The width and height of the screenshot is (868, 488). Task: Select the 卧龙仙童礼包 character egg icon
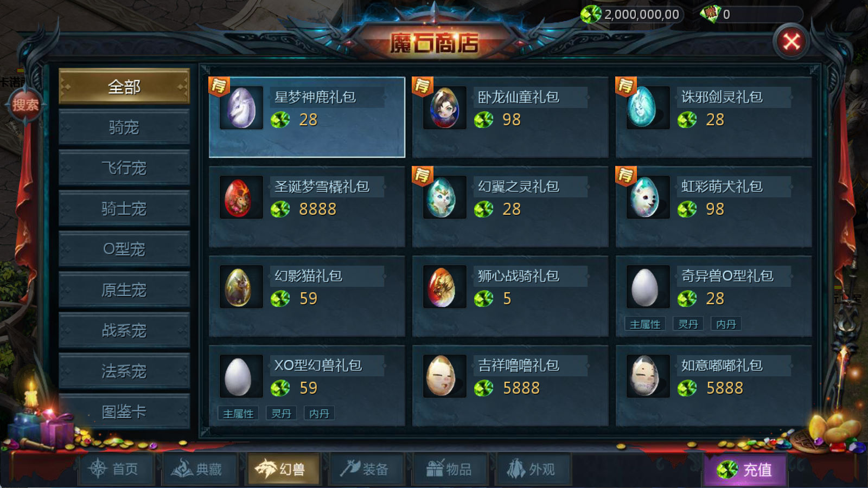click(x=445, y=108)
